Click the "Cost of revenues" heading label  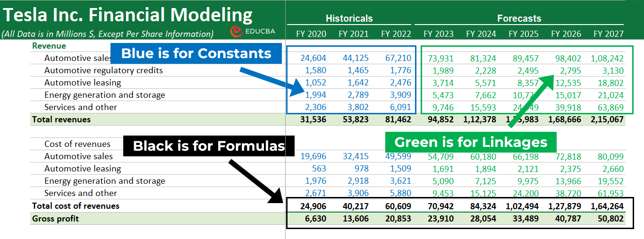(x=77, y=144)
